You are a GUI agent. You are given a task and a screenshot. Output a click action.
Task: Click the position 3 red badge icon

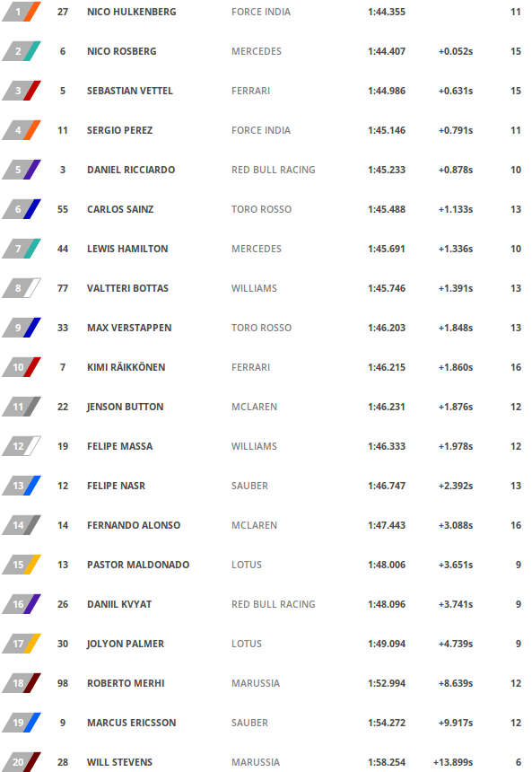coord(22,91)
